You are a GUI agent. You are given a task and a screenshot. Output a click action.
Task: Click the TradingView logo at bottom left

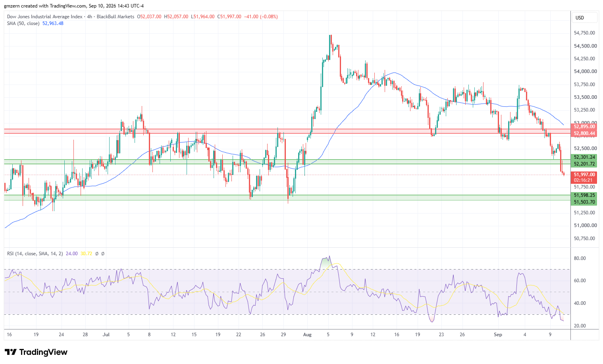point(36,352)
